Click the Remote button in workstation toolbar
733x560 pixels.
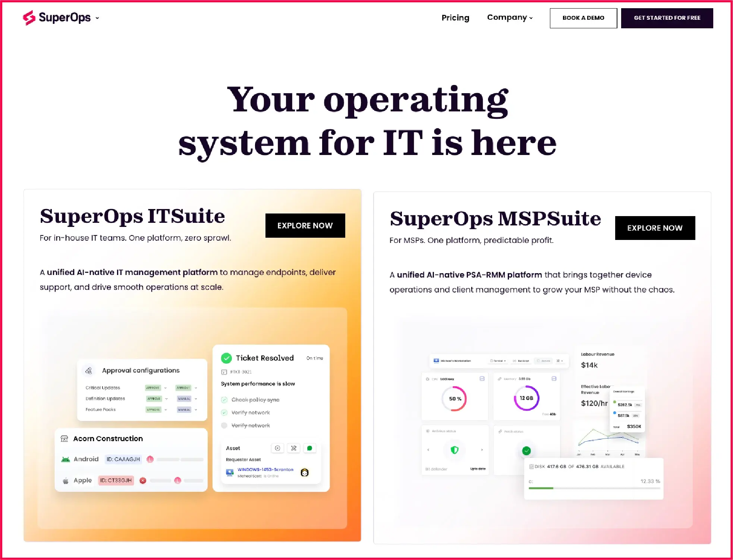[544, 361]
